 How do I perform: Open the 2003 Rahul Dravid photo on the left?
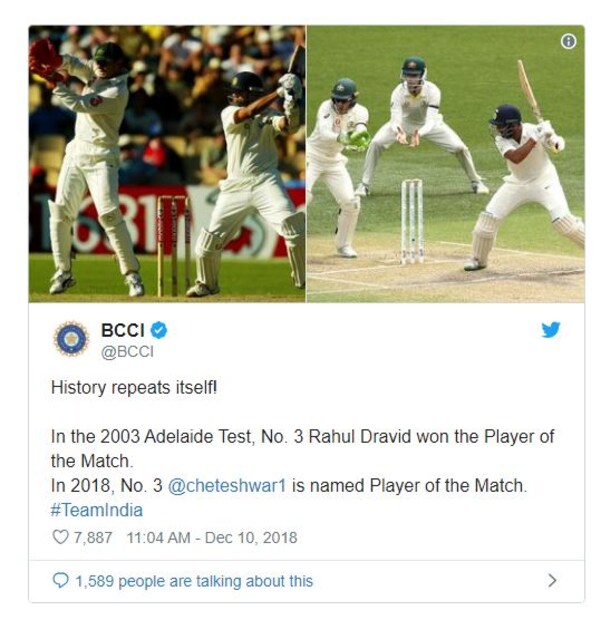pyautogui.click(x=167, y=164)
